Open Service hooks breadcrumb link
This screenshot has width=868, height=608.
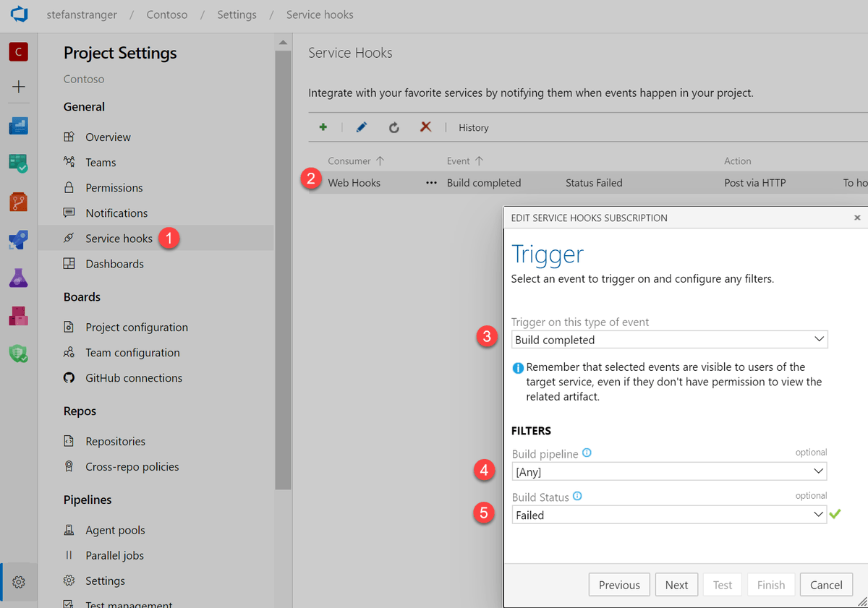(x=320, y=14)
